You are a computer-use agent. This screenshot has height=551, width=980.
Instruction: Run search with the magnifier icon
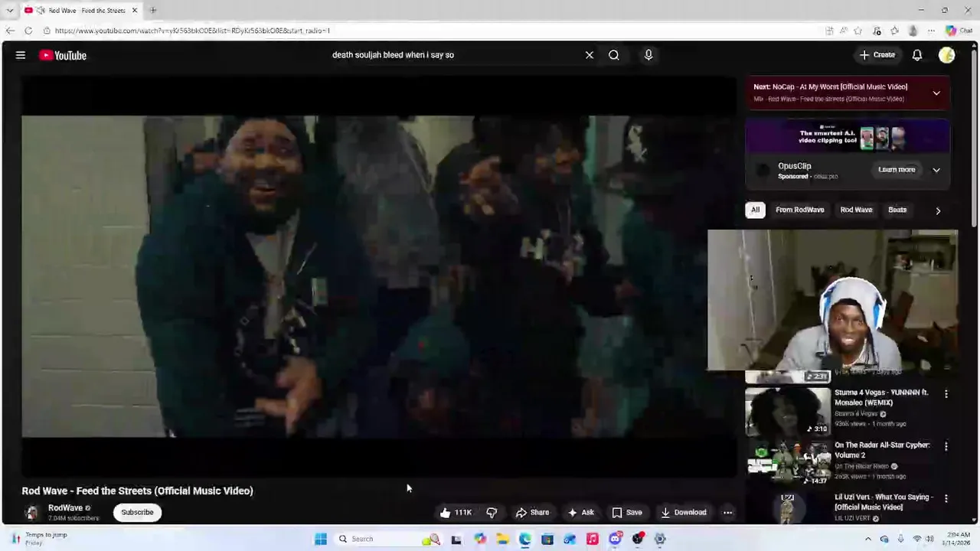[614, 55]
